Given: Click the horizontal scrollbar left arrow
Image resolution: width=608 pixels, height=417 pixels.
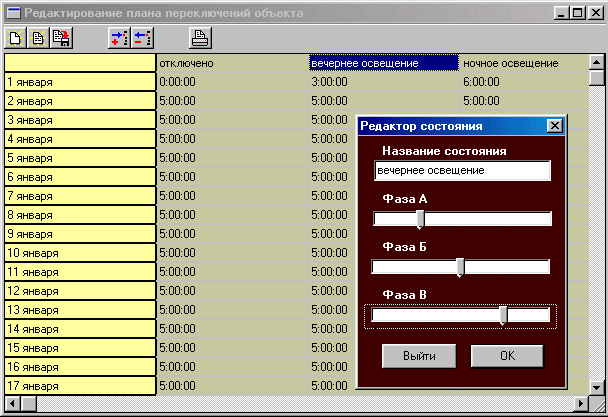Looking at the screenshot, I should tap(12, 403).
